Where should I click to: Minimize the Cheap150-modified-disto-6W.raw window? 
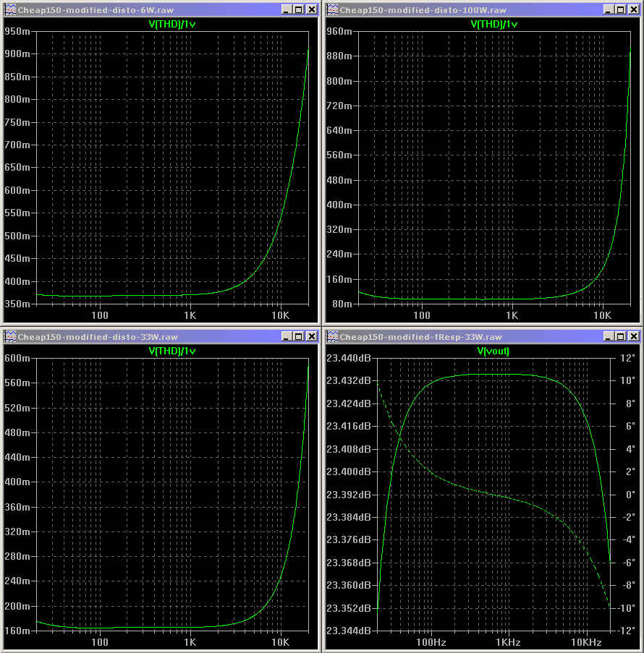(x=286, y=9)
